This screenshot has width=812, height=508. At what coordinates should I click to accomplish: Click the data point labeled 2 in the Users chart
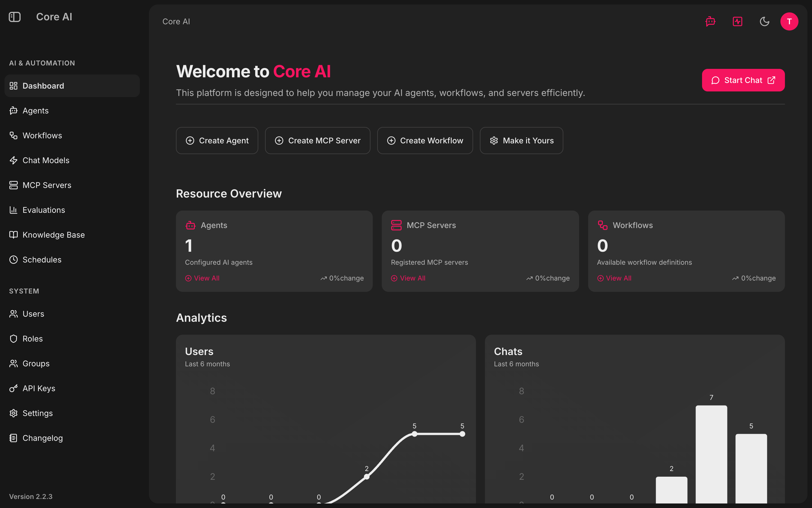[367, 476]
